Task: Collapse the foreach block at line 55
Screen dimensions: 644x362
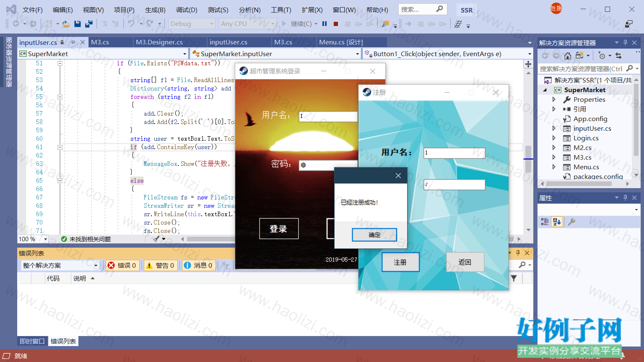Action: point(60,97)
